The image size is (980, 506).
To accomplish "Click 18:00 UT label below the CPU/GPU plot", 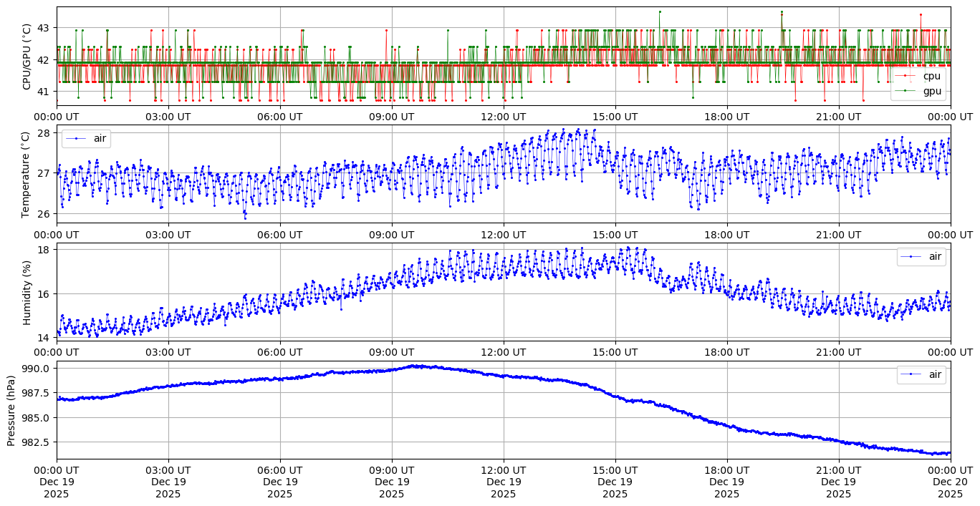I will [x=726, y=117].
